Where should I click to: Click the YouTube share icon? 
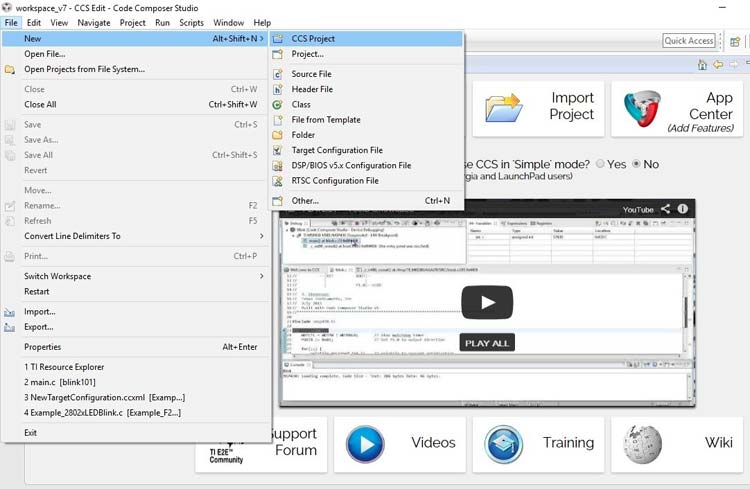(665, 209)
